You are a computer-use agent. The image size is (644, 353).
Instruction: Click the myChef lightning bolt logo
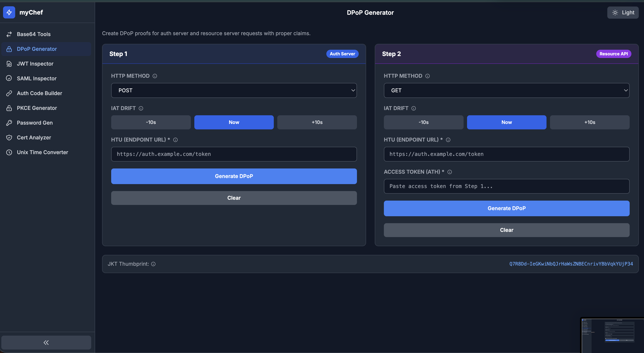click(x=9, y=12)
